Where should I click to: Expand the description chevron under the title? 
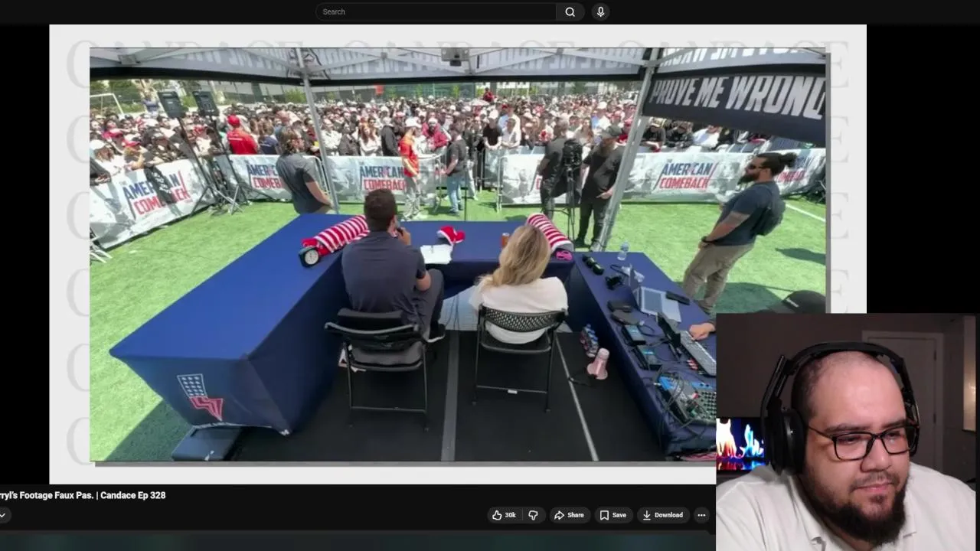tap(2, 516)
